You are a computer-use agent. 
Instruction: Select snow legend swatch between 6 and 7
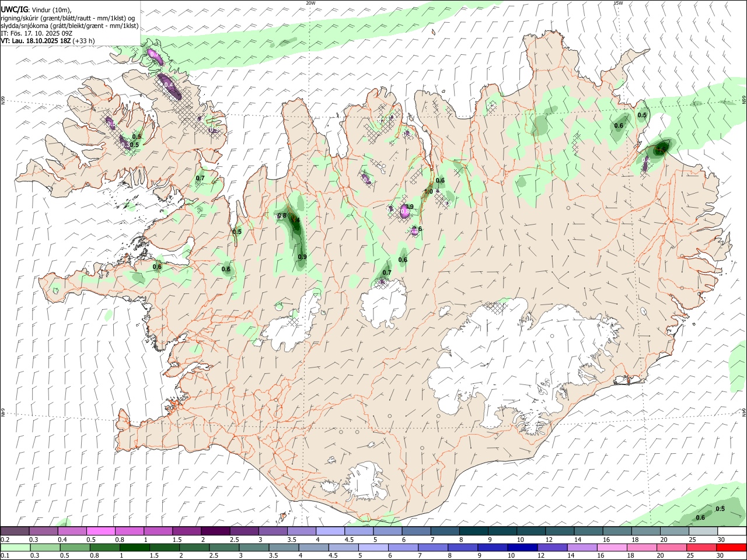(416, 531)
